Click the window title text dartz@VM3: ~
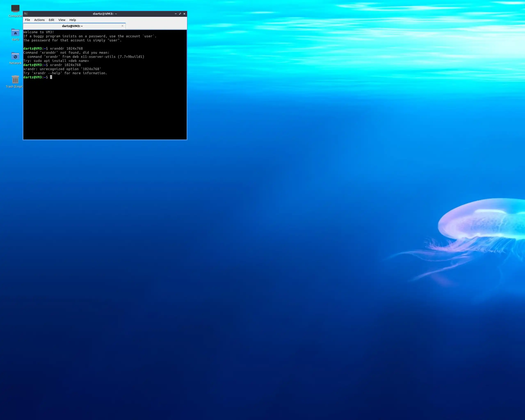This screenshot has height=420, width=525. (105, 14)
